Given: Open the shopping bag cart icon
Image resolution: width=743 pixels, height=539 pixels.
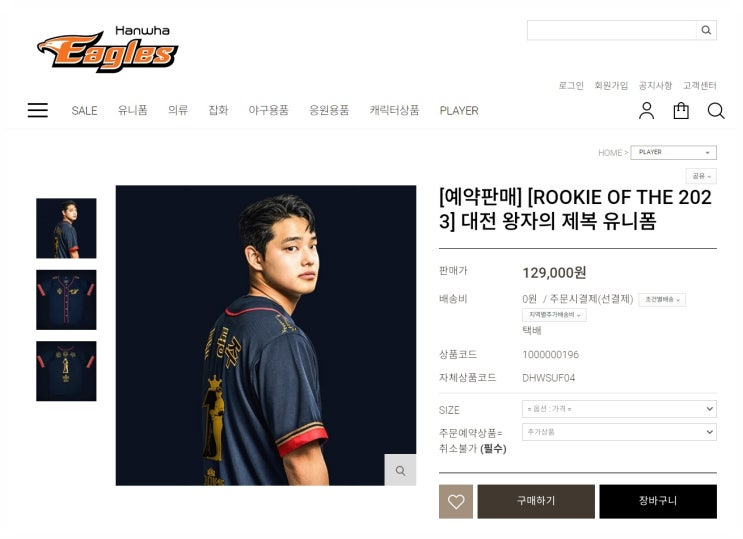Looking at the screenshot, I should [681, 110].
